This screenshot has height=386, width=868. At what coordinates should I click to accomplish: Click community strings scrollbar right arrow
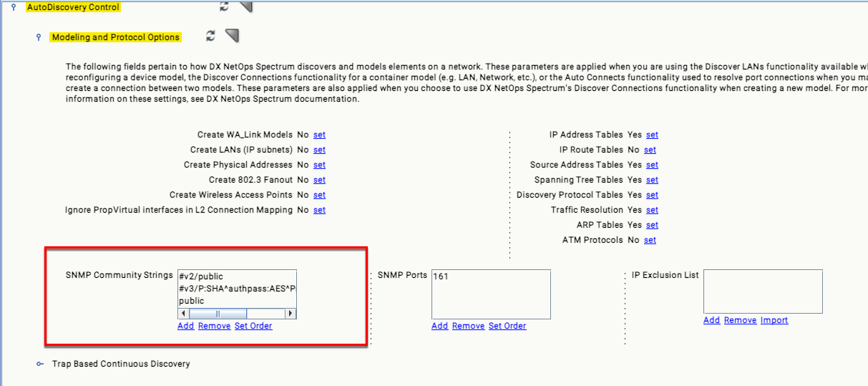coord(291,314)
